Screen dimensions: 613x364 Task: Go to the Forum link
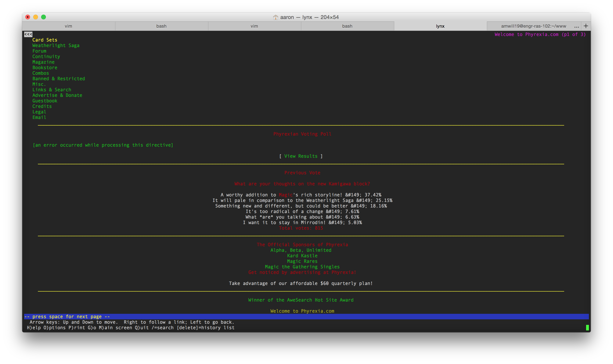point(39,51)
